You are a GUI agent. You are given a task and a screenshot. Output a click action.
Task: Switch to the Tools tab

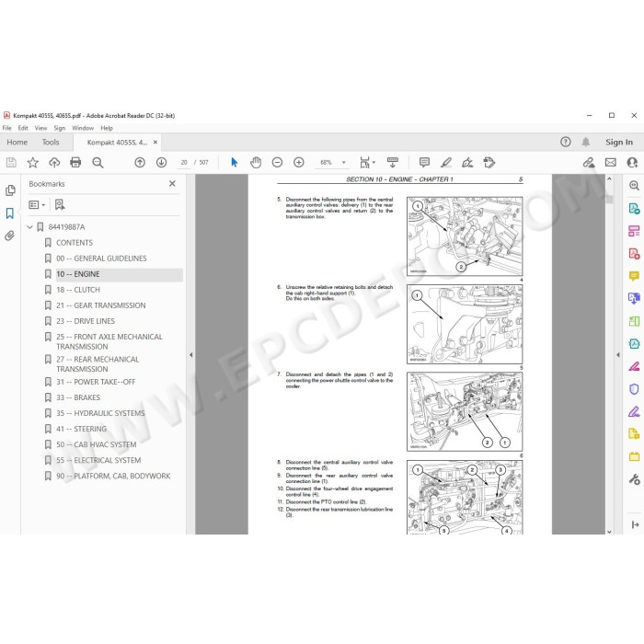51,142
